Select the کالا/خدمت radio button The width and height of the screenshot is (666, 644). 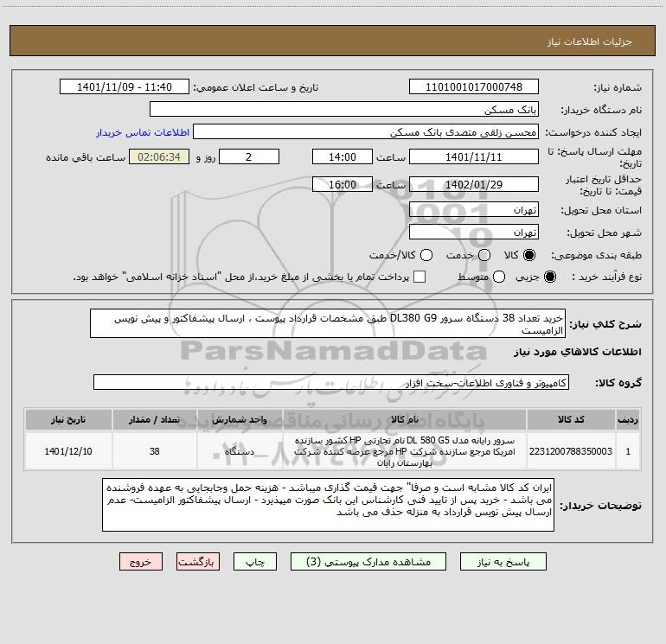[426, 255]
